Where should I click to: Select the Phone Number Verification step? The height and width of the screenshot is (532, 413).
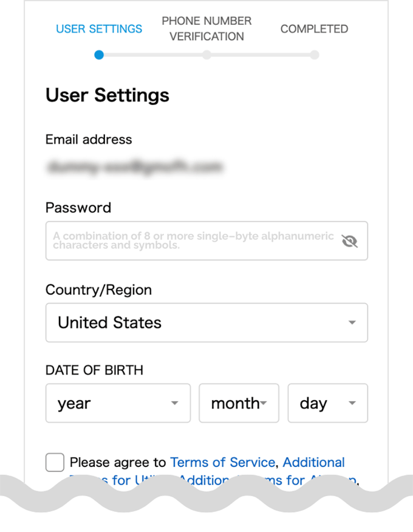[206, 29]
